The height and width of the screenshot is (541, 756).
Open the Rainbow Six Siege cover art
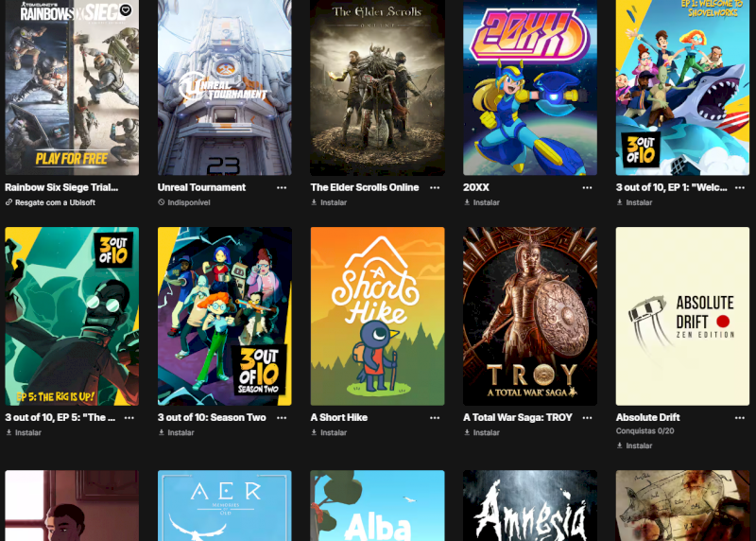click(72, 87)
